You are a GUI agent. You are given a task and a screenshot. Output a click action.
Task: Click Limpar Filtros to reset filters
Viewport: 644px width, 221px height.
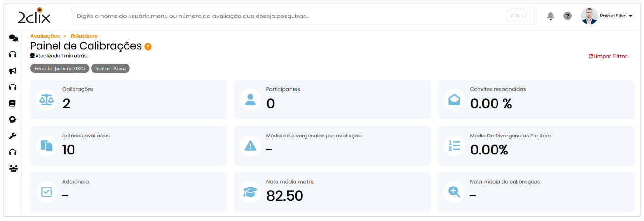point(608,56)
